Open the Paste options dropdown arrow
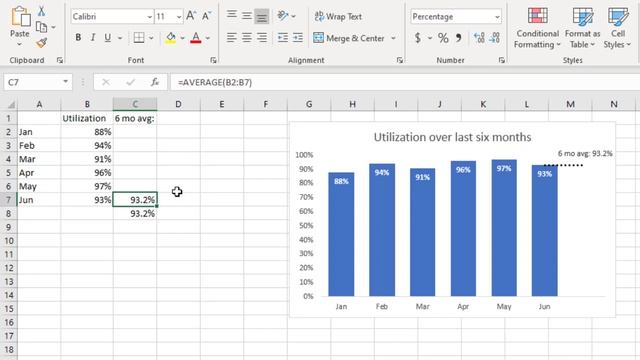 20,44
